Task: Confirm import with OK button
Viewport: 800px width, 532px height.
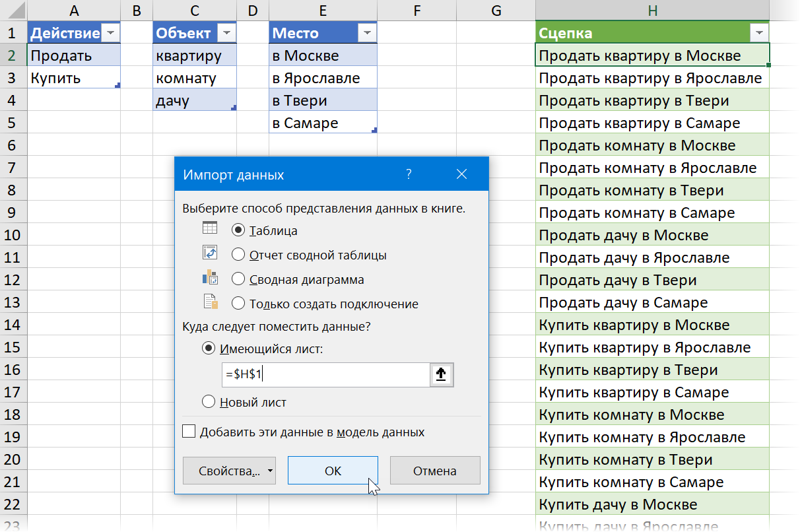Action: point(333,471)
